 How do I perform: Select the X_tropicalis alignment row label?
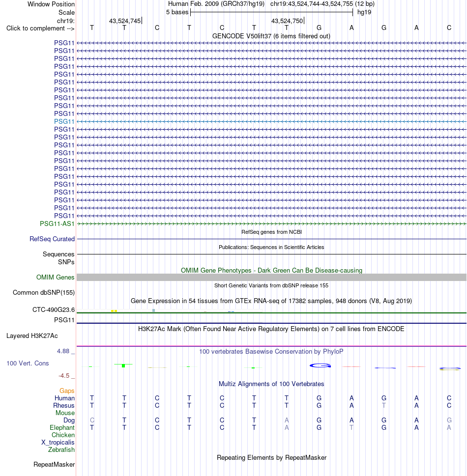(58, 442)
